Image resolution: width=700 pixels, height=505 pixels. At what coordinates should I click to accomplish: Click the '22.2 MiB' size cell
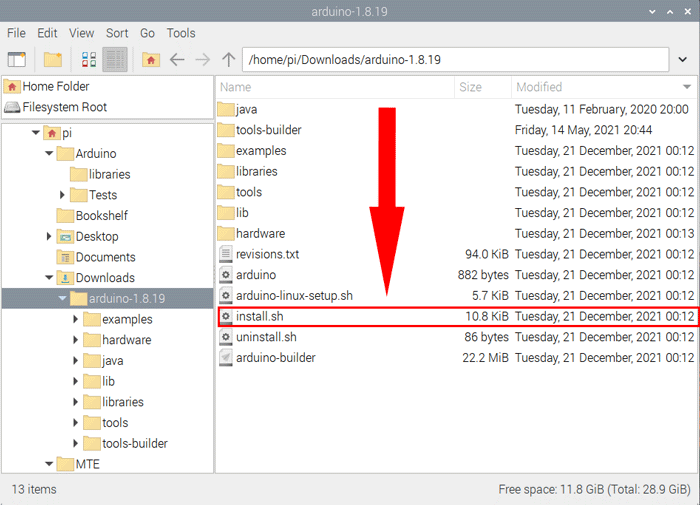point(485,358)
